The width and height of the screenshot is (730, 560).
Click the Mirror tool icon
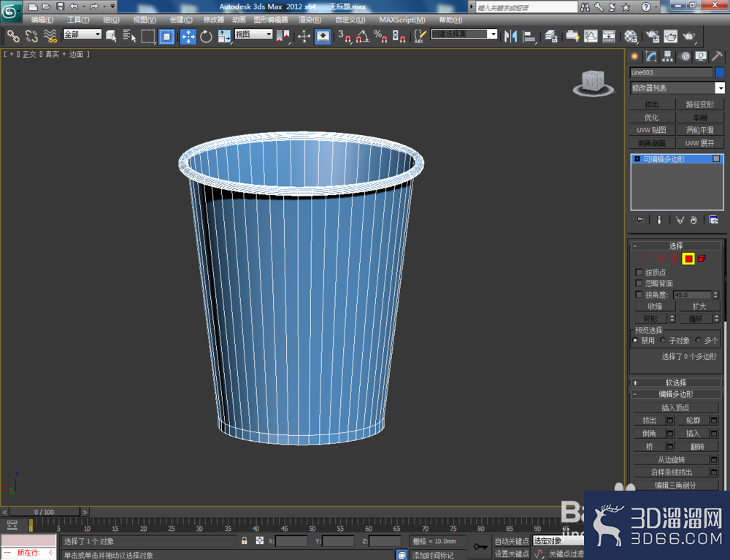pos(511,36)
